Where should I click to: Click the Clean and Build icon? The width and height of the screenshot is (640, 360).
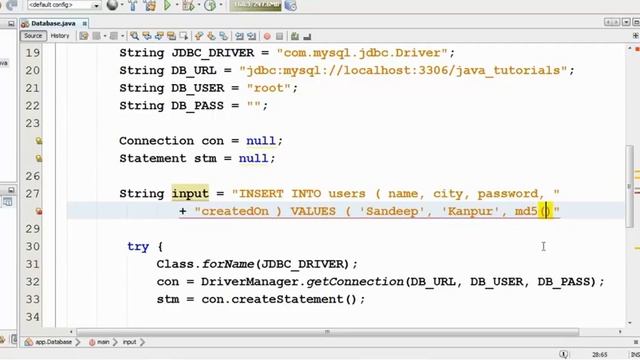(x=150, y=5)
